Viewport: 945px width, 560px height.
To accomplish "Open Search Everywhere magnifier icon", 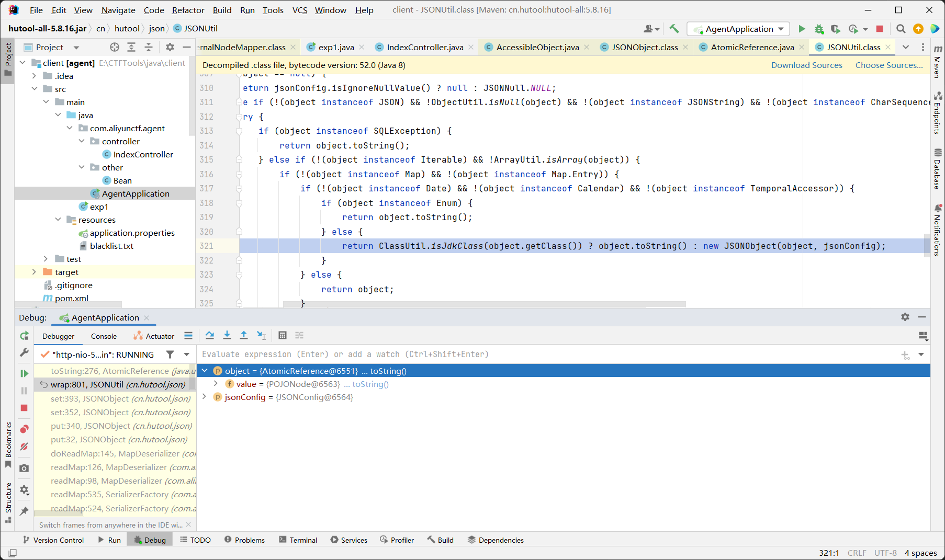I will (901, 29).
